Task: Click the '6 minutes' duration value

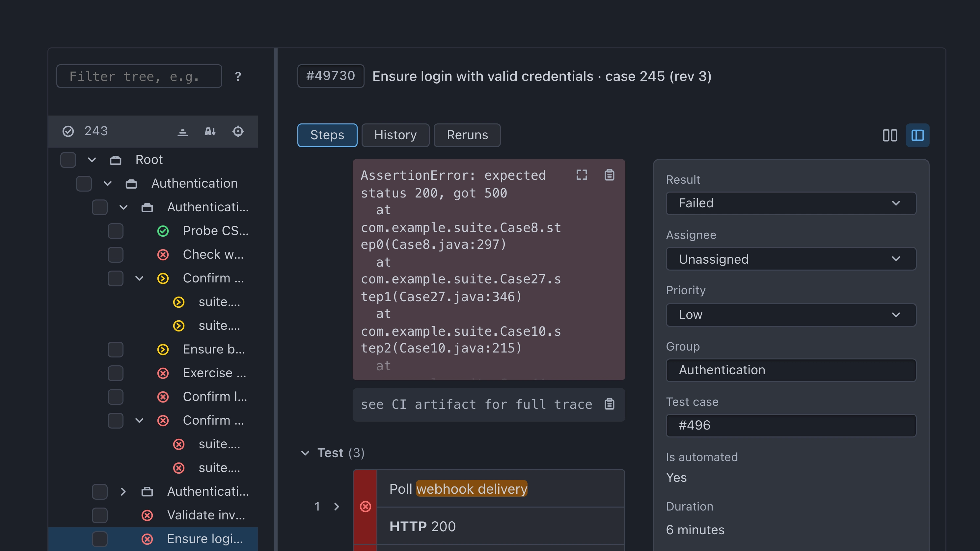Action: (695, 530)
